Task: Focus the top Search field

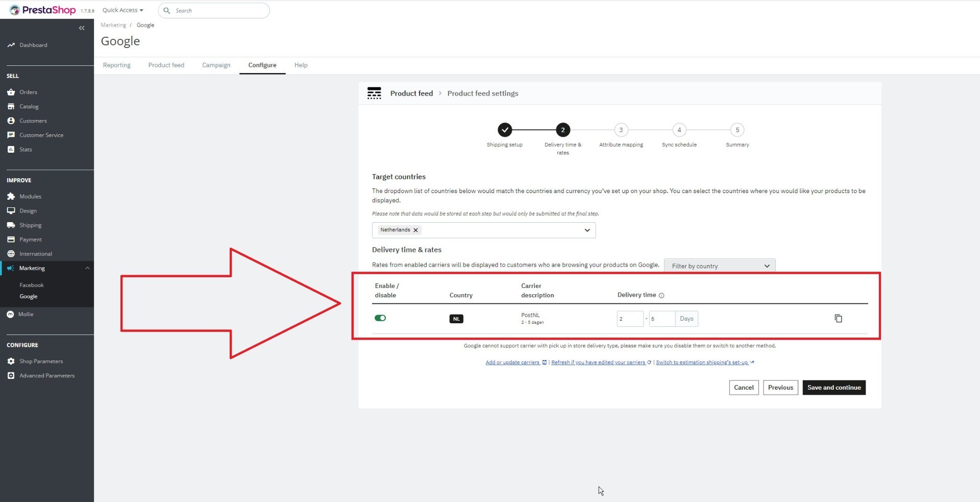Action: coord(214,10)
